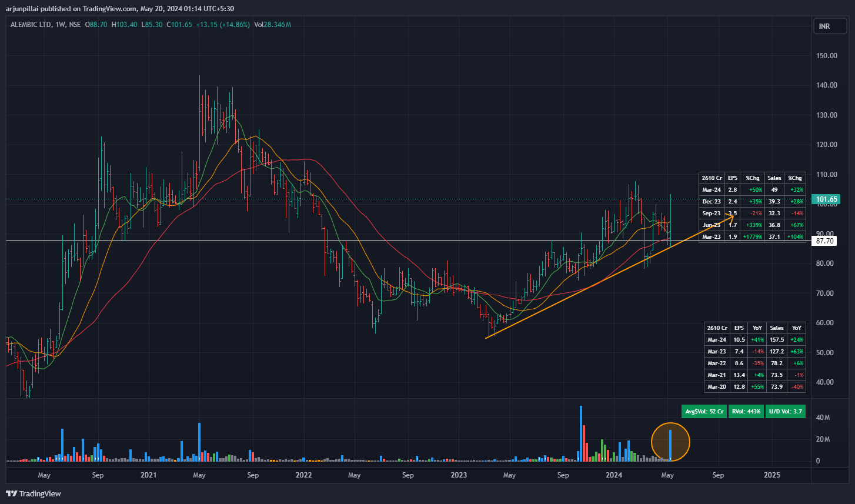Click the 127.2 annual sales cell

(777, 351)
